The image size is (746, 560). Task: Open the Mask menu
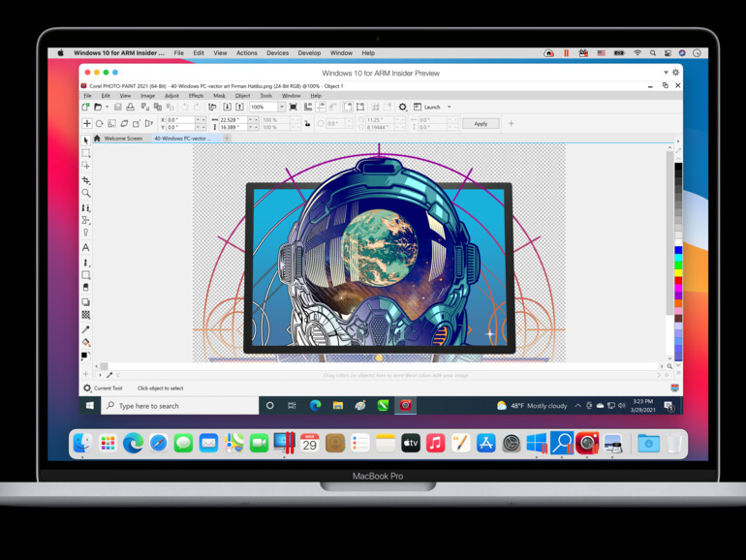point(219,96)
